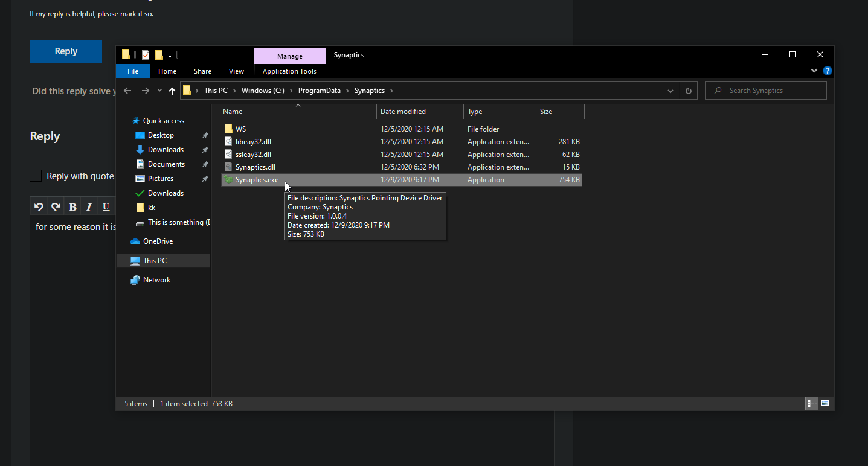Refresh the Synaptics folder view
This screenshot has width=868, height=466.
(688, 91)
